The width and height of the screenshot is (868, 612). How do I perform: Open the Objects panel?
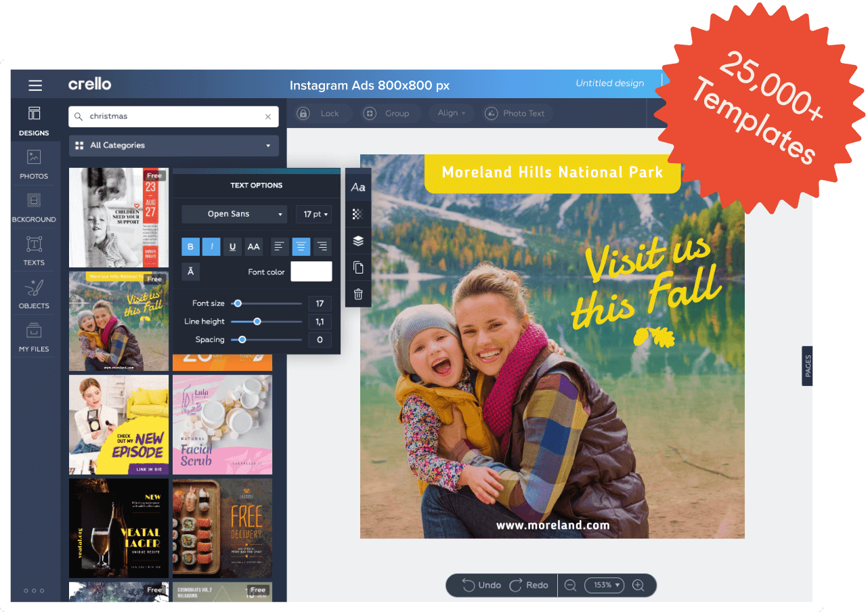[x=34, y=294]
